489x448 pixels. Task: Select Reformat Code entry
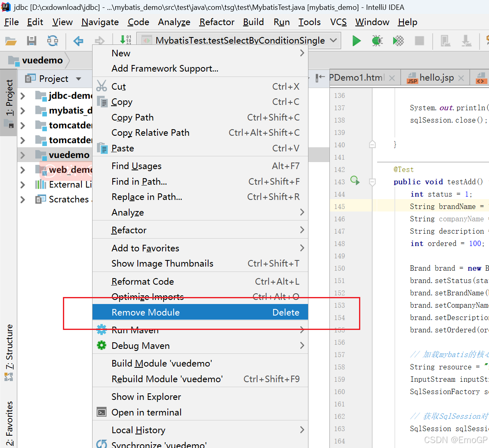coord(200,281)
